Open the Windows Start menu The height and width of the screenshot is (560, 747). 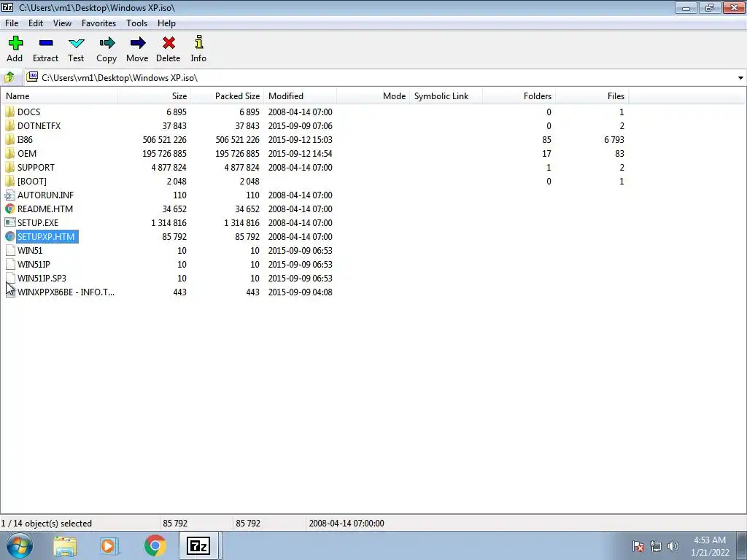click(x=20, y=545)
